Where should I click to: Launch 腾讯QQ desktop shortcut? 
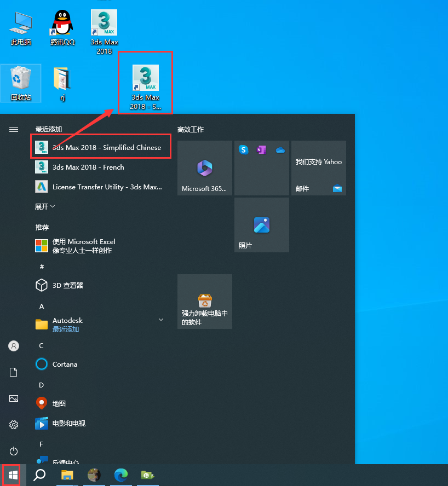pyautogui.click(x=62, y=28)
